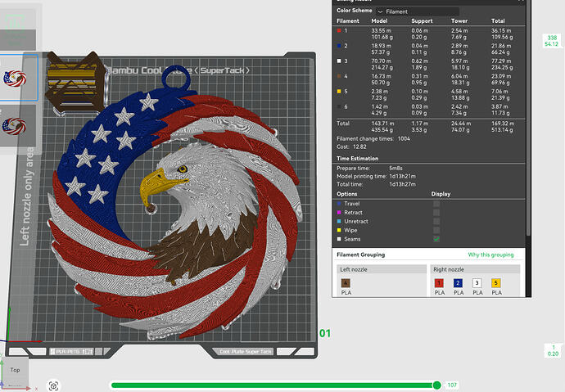Click the Cool Plate Super Tack label tab
Image resolution: width=565 pixels, height=392 pixels.
(x=246, y=351)
